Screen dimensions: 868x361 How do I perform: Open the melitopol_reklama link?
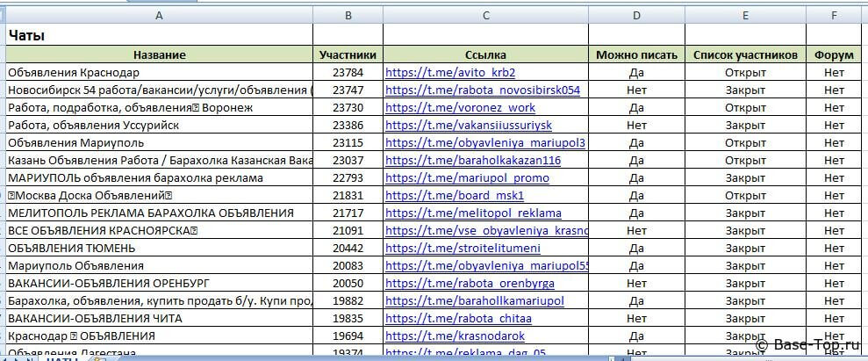tap(473, 213)
